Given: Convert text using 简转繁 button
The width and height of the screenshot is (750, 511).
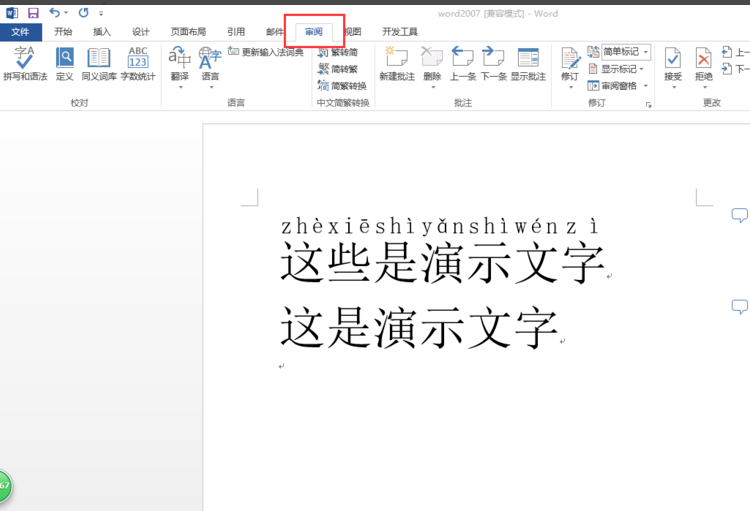Looking at the screenshot, I should tap(338, 69).
